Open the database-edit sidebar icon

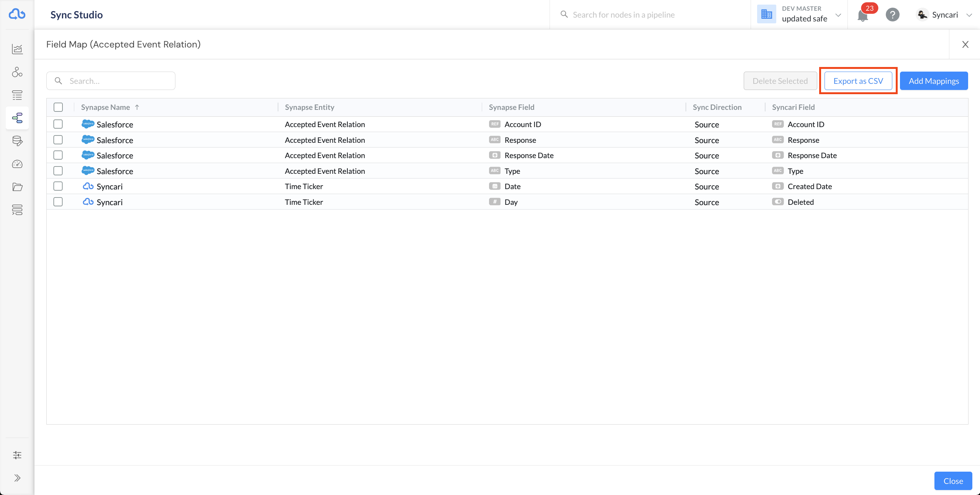click(17, 141)
